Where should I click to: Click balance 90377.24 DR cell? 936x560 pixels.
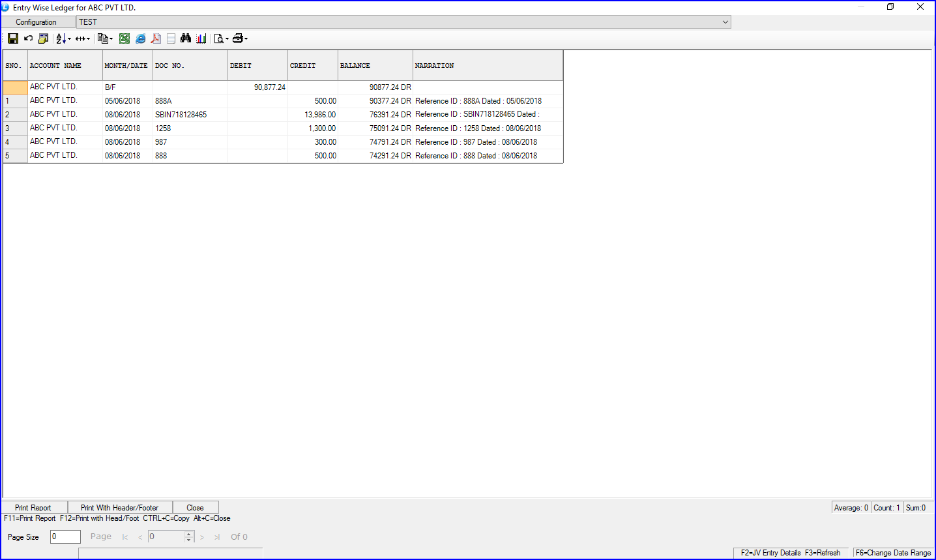(375, 101)
